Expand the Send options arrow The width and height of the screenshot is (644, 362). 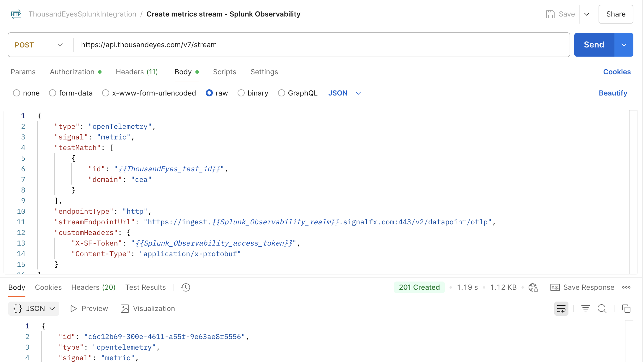[624, 45]
